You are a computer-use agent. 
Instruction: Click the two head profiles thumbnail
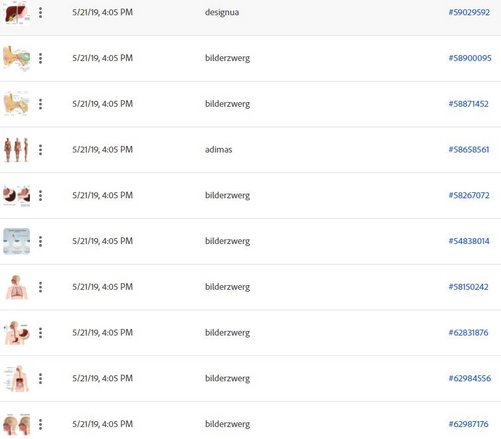coord(17,424)
